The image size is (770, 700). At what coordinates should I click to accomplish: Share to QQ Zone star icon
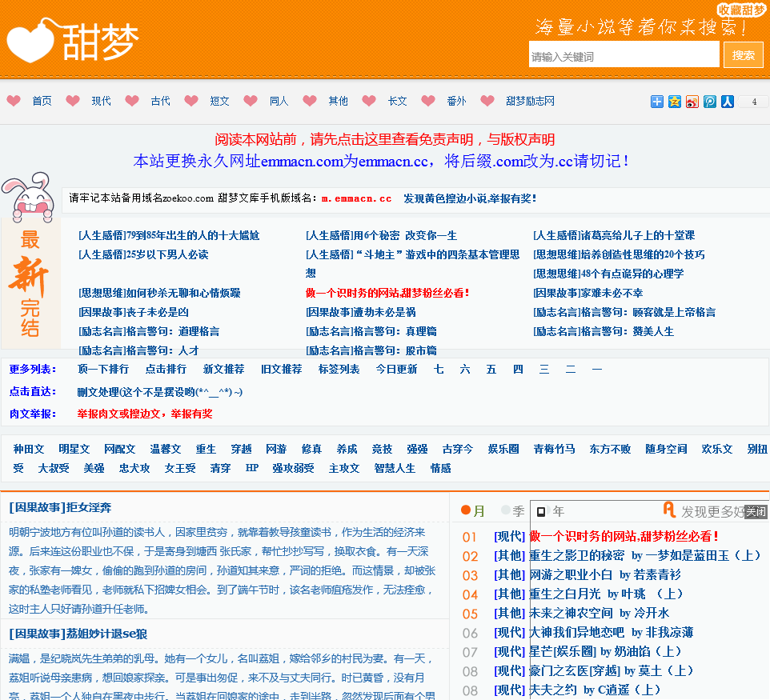click(674, 102)
